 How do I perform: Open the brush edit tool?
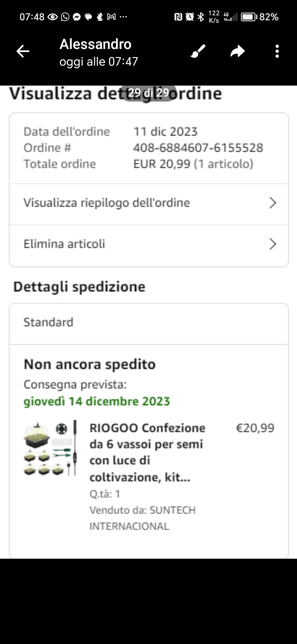[198, 51]
